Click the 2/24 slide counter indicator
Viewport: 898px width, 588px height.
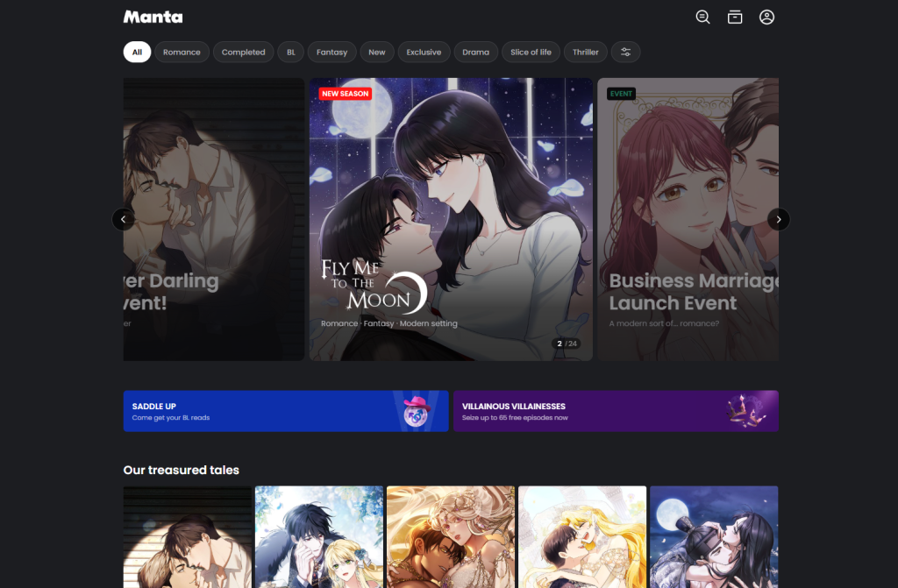click(x=567, y=344)
